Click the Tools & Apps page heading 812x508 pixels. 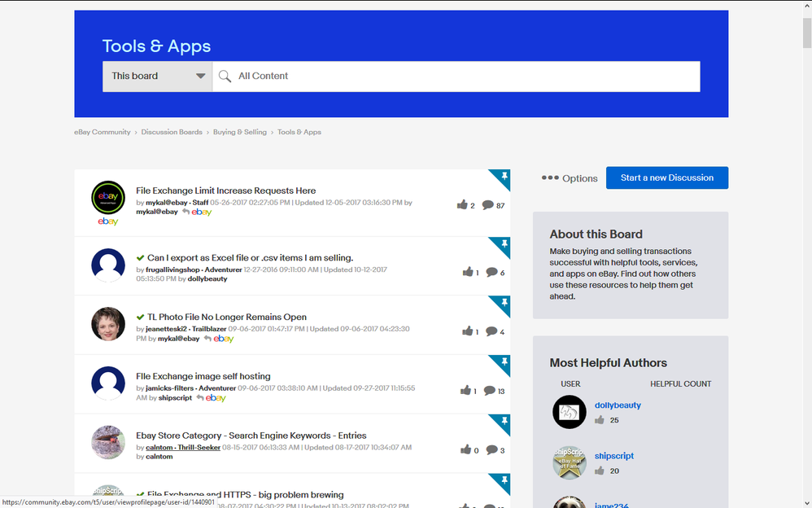click(x=156, y=46)
